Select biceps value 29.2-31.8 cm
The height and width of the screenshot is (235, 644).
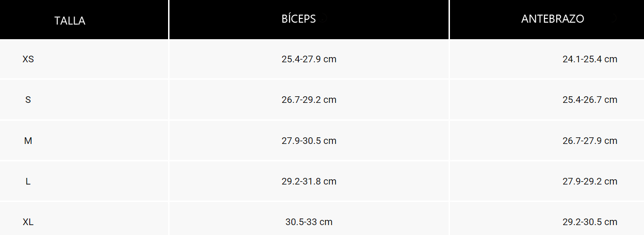tap(309, 181)
